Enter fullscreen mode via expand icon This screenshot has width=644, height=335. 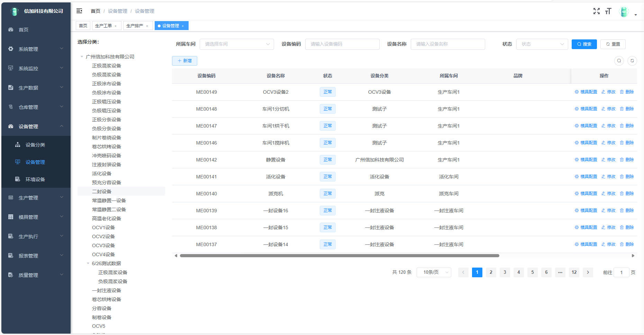(x=596, y=11)
